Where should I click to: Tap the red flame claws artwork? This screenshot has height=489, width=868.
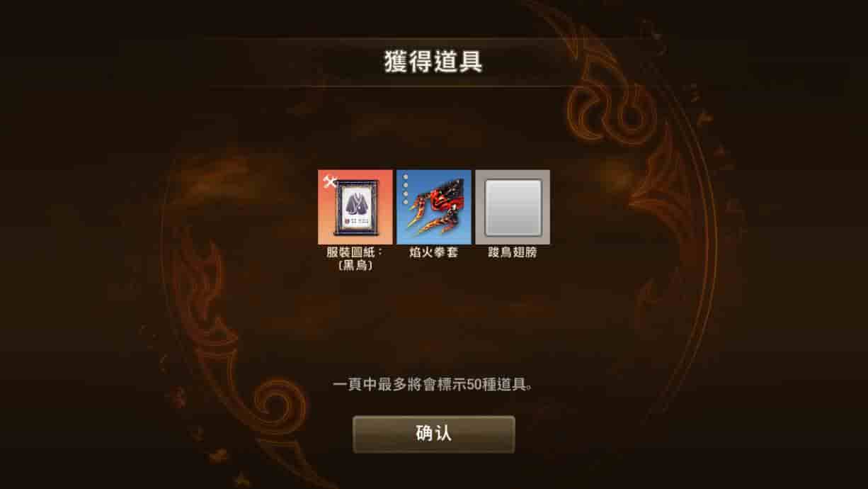pyautogui.click(x=435, y=208)
